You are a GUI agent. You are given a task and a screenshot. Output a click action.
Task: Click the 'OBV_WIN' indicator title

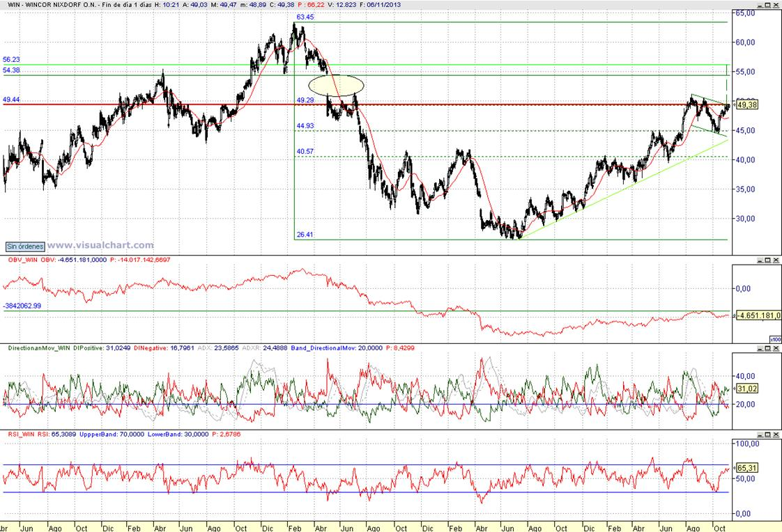coord(23,260)
